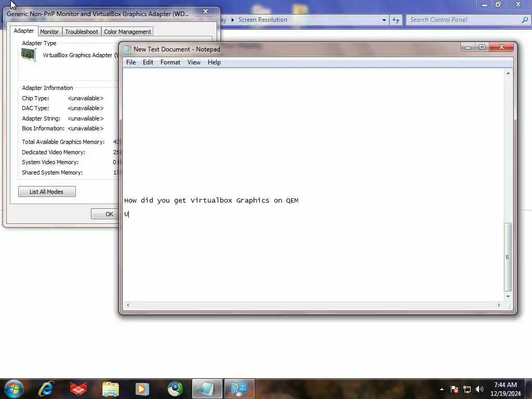Click Control Panel refresh button

(x=395, y=20)
